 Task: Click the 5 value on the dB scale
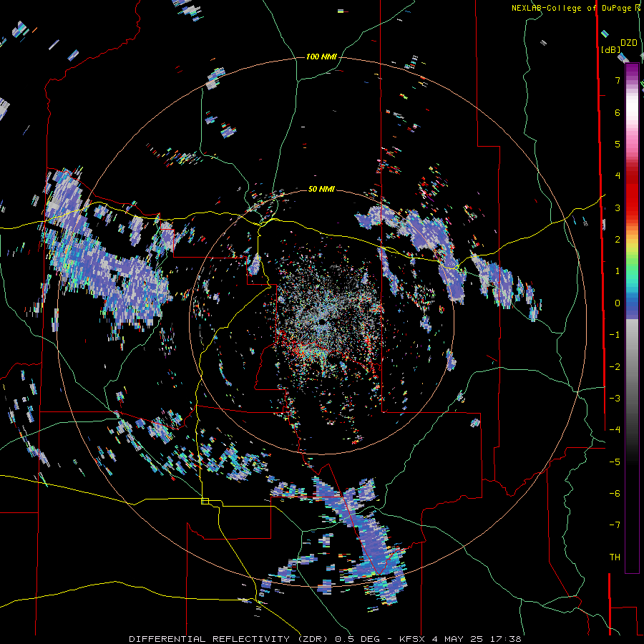pos(618,144)
